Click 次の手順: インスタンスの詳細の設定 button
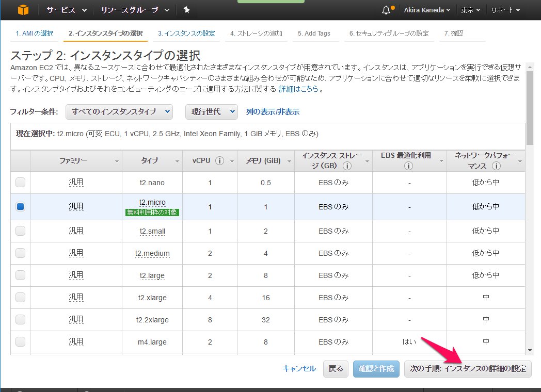Viewport: 541px width, 392px height. tap(468, 368)
